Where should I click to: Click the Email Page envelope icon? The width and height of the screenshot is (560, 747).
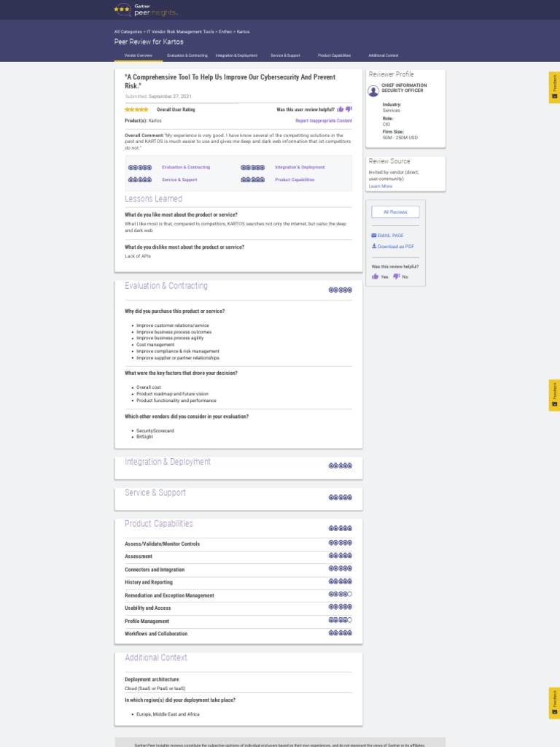(374, 236)
